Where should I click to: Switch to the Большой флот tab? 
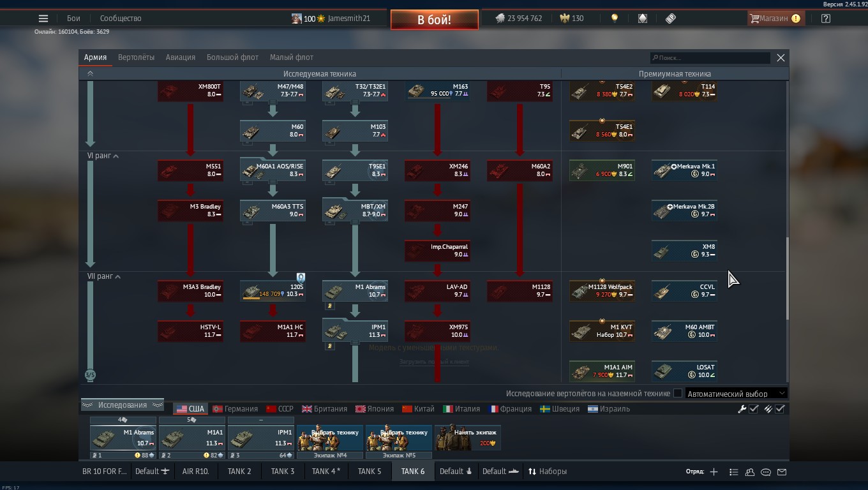pos(232,57)
